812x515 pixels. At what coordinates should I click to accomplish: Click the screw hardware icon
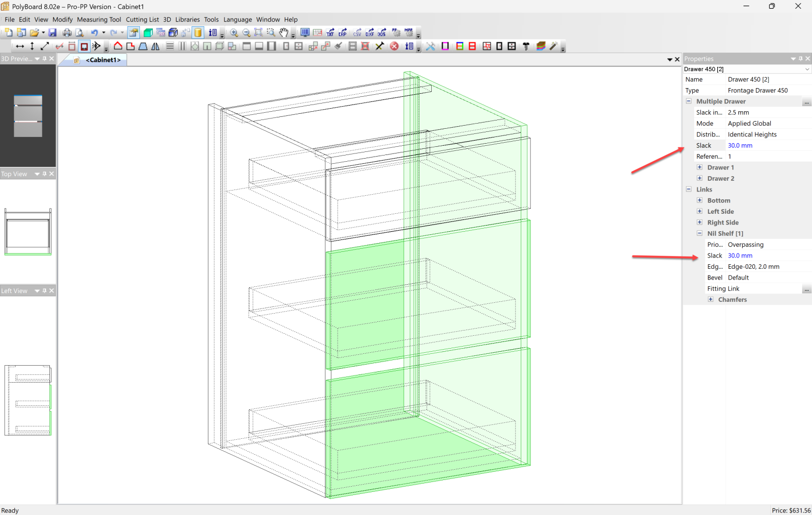click(x=526, y=46)
